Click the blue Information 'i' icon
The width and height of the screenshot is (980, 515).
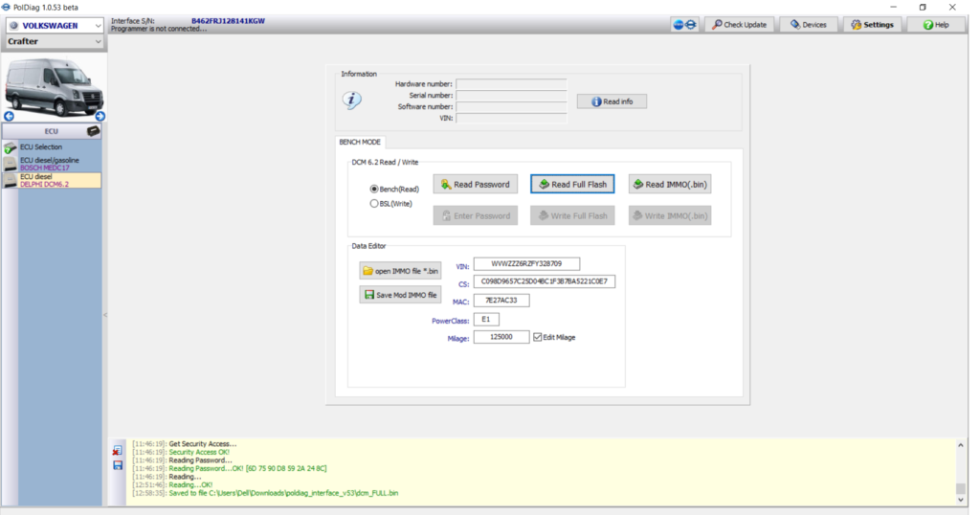(352, 100)
